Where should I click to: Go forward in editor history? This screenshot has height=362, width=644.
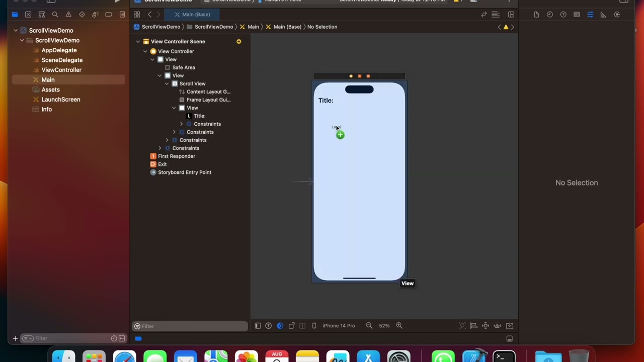point(158,15)
